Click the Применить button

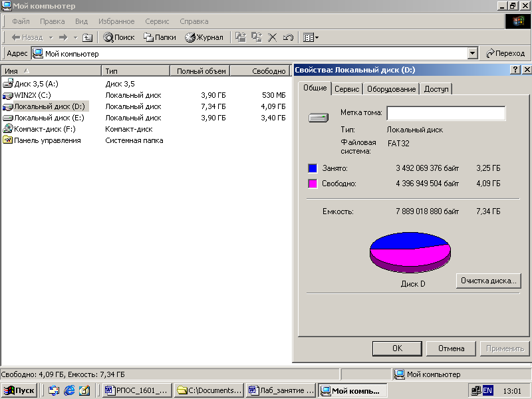[x=505, y=348]
